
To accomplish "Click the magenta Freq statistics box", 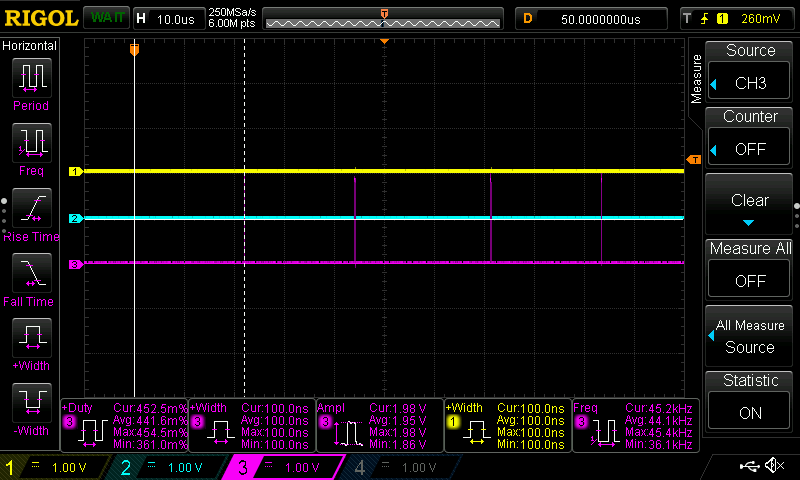I will (634, 426).
